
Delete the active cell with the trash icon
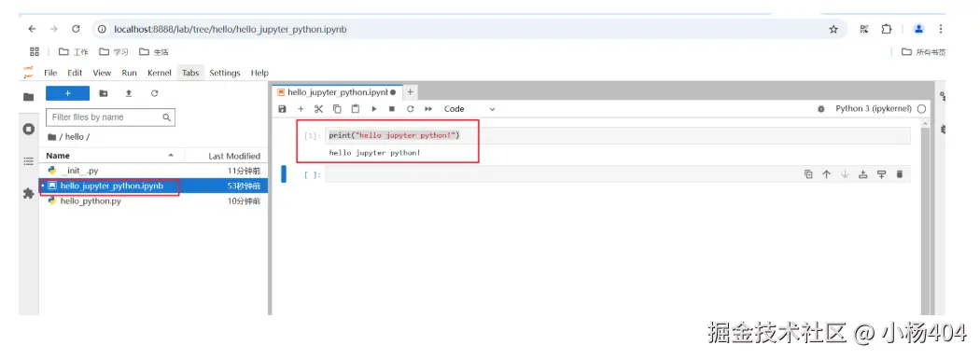pyautogui.click(x=900, y=174)
